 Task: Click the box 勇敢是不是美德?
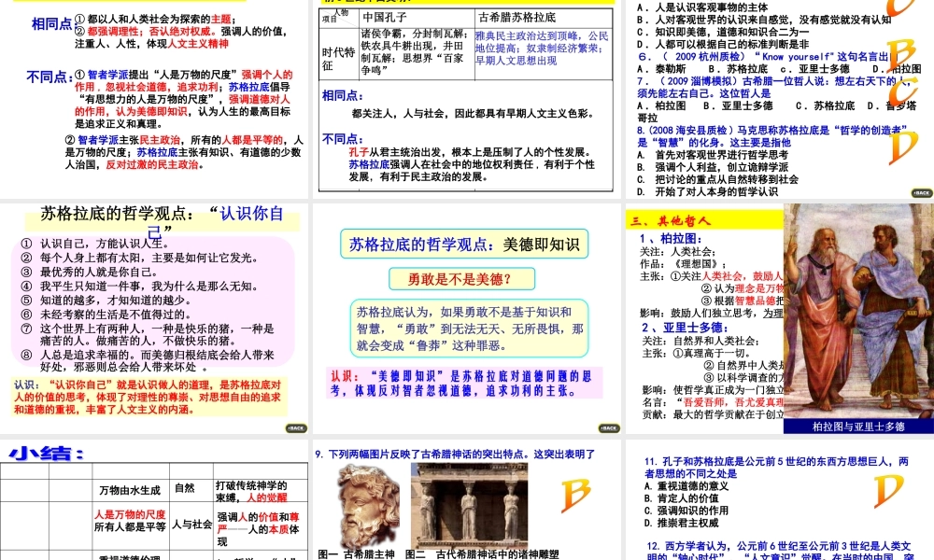(461, 279)
